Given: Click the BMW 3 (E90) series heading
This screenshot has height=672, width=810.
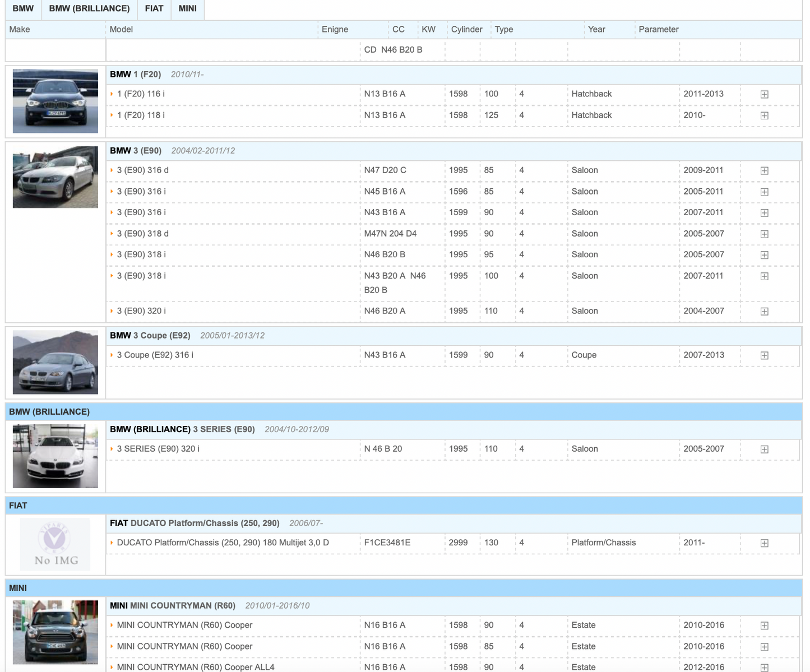Looking at the screenshot, I should [136, 150].
